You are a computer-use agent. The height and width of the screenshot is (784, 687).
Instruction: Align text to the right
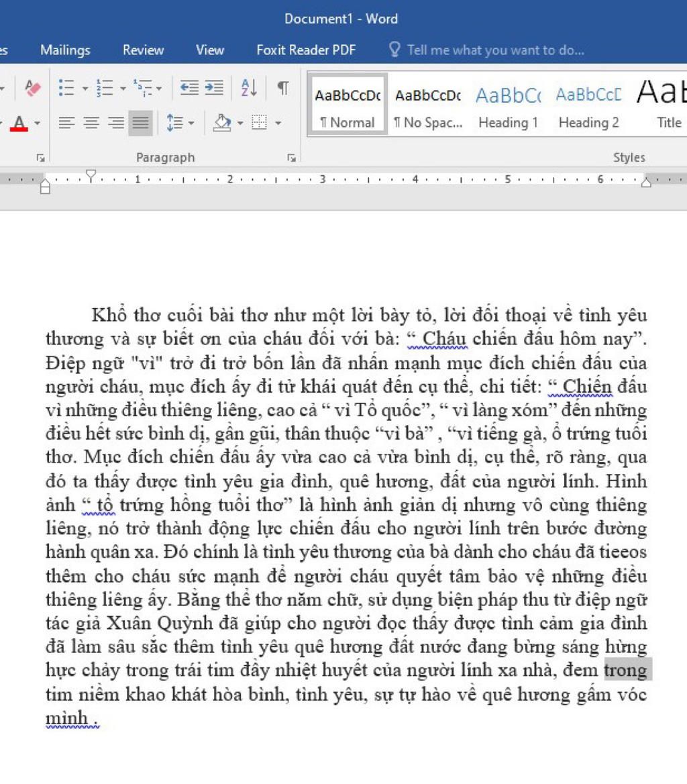pyautogui.click(x=116, y=122)
